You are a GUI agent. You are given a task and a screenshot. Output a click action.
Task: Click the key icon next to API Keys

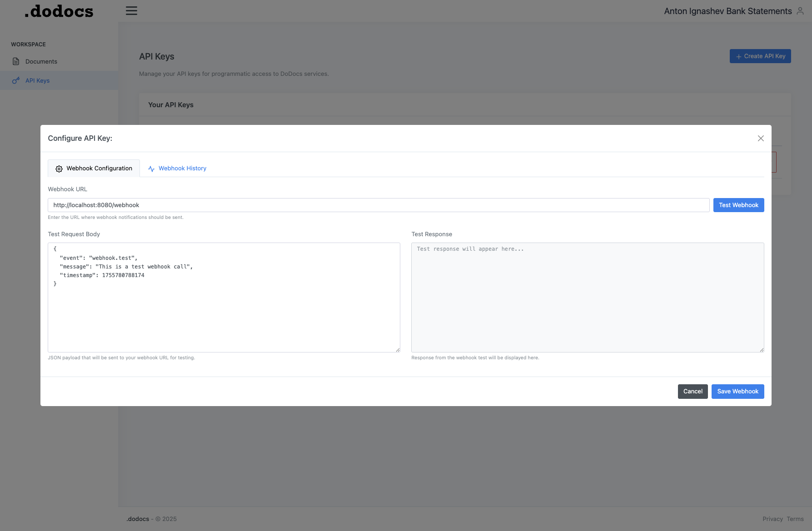click(x=16, y=80)
